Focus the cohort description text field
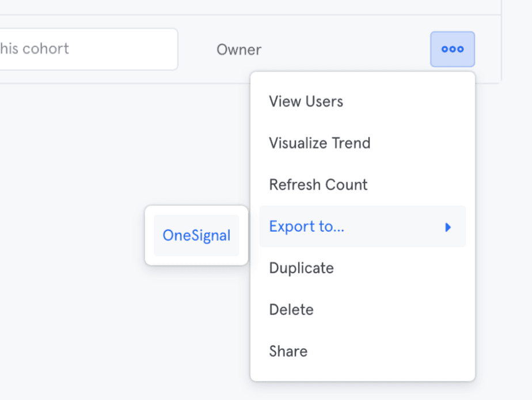This screenshot has width=532, height=400. pyautogui.click(x=86, y=49)
